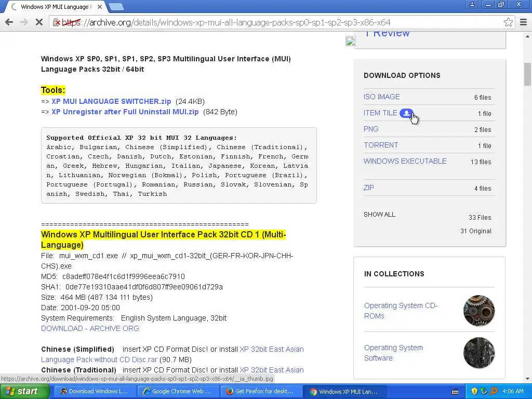Switch to Google Chrome Web taskbar item
The height and width of the screenshot is (399, 532).
click(178, 392)
